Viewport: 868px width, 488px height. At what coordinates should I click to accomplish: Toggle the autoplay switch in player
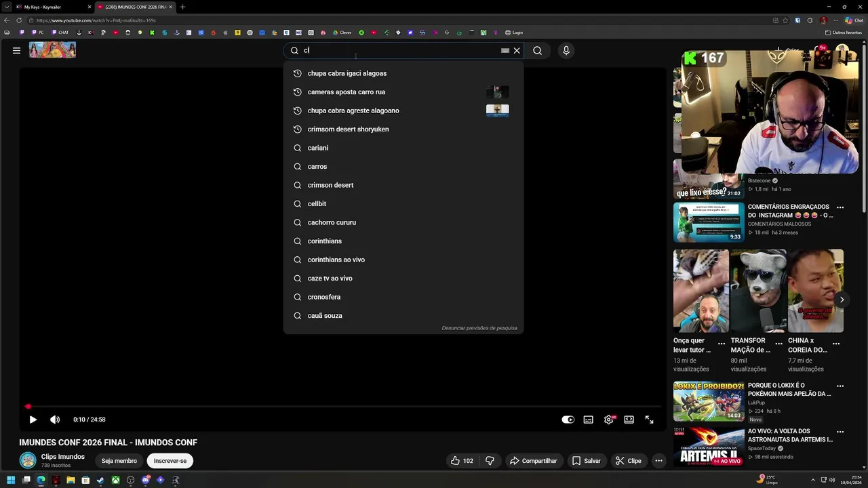(568, 420)
